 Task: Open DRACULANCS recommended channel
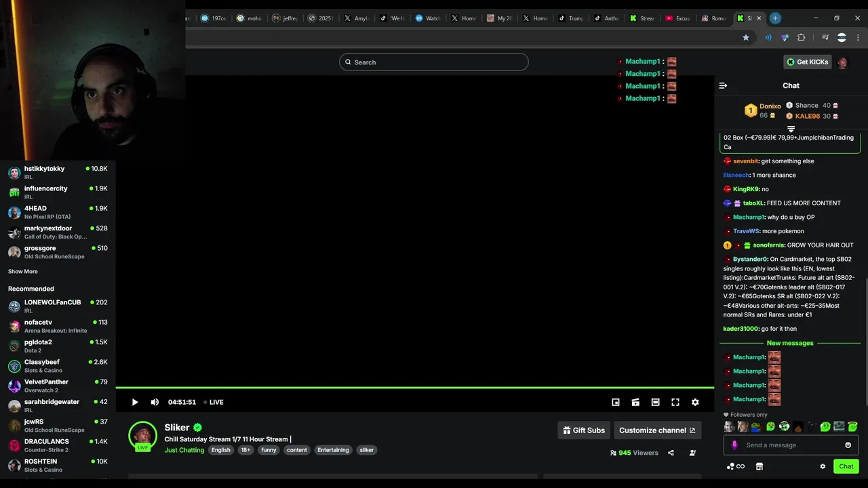pyautogui.click(x=58, y=445)
